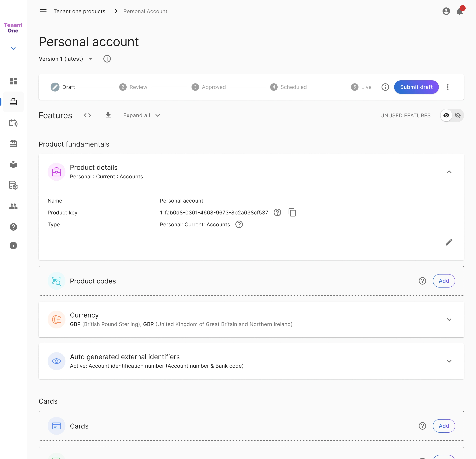
Task: Open the people icon in sidebar
Action: (x=13, y=206)
